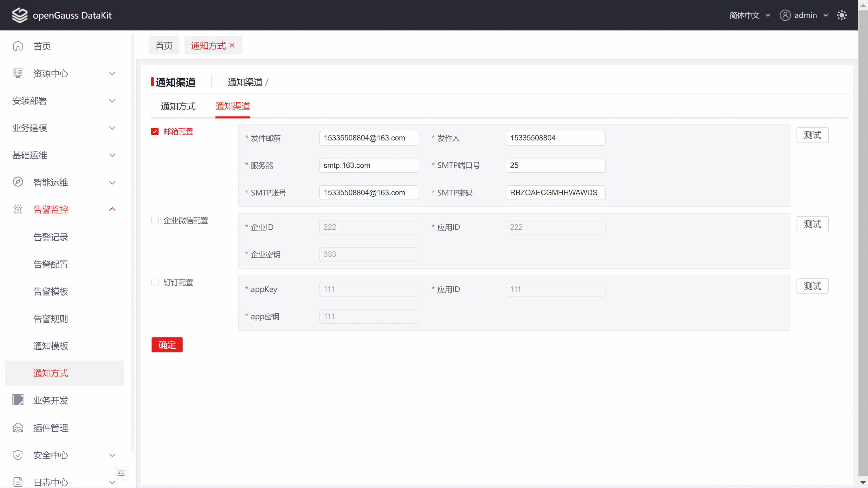Click the openGauss DataKit logo icon
This screenshot has width=868, height=488.
[x=20, y=15]
